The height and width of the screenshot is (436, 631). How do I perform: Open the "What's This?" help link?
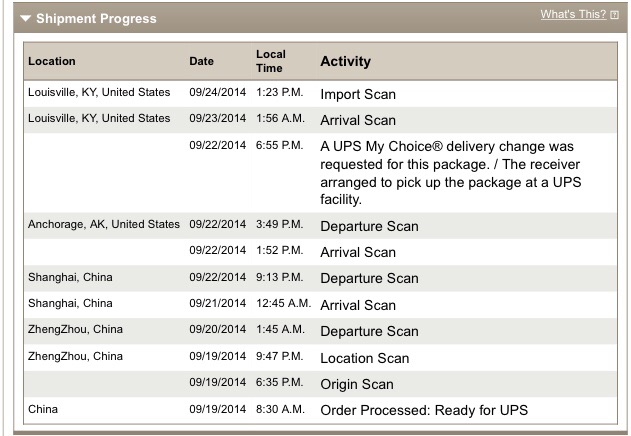pos(572,15)
